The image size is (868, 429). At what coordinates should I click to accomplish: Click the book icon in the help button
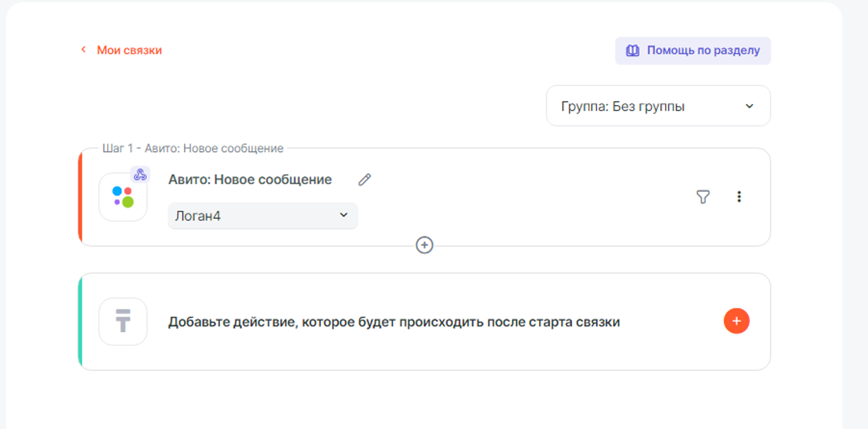[633, 51]
